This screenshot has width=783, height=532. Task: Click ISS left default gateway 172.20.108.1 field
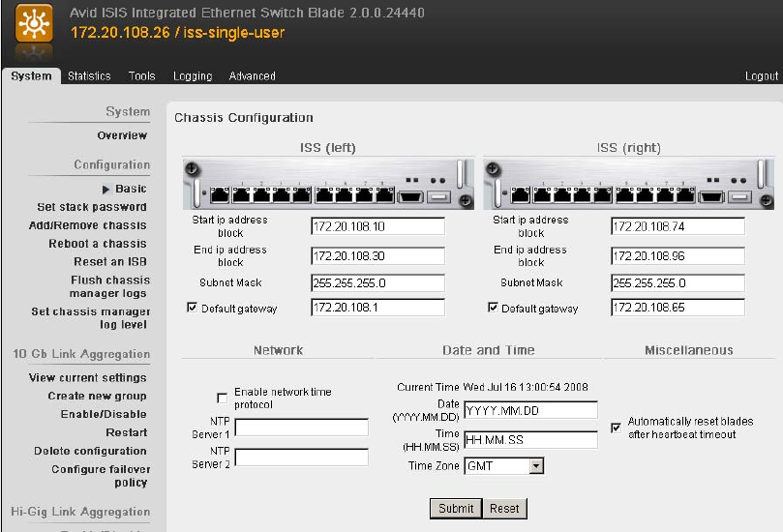coord(377,308)
